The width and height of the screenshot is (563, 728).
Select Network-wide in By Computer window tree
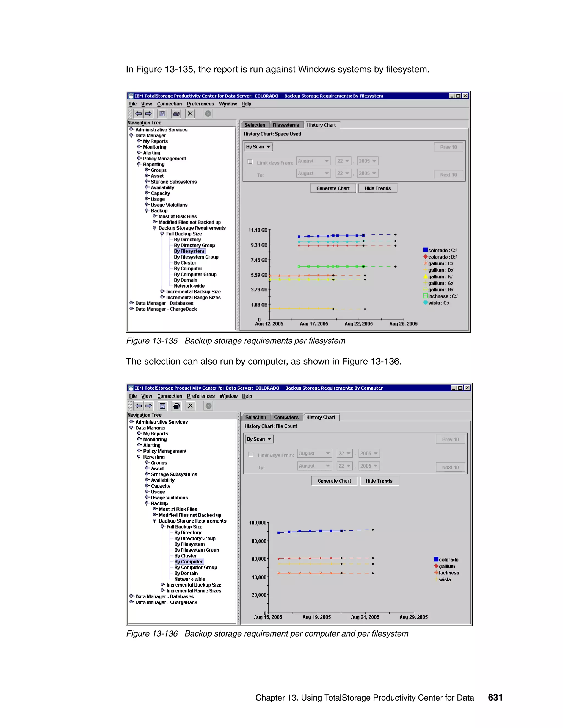tap(189, 579)
